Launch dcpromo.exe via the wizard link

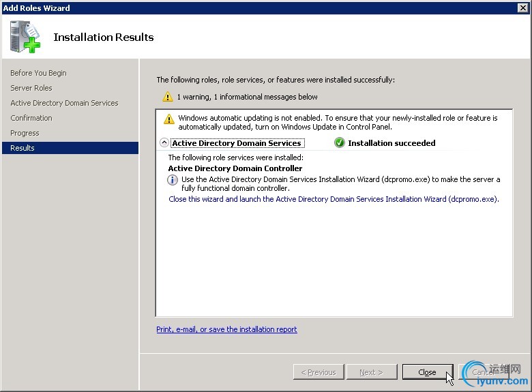tap(334, 199)
